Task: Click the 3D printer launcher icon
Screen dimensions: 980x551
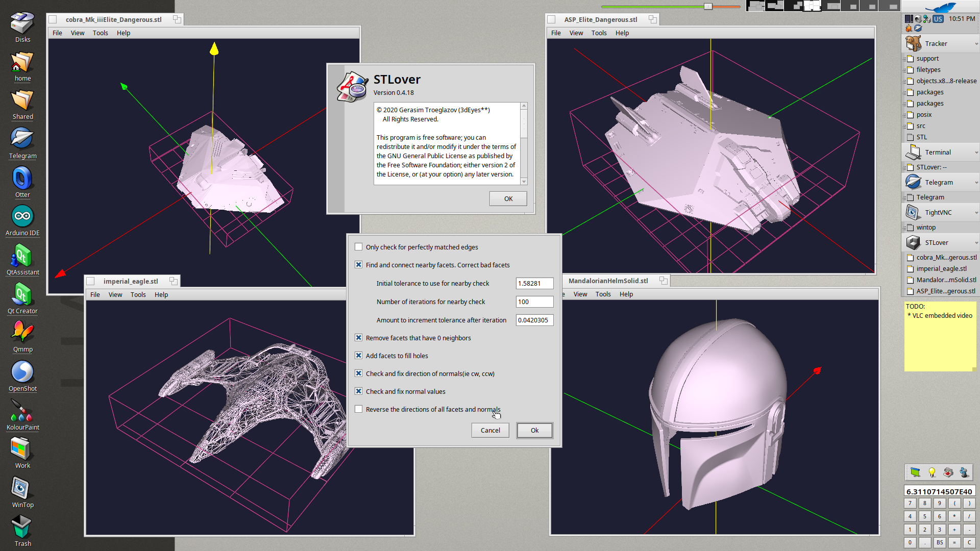Action: click(948, 472)
